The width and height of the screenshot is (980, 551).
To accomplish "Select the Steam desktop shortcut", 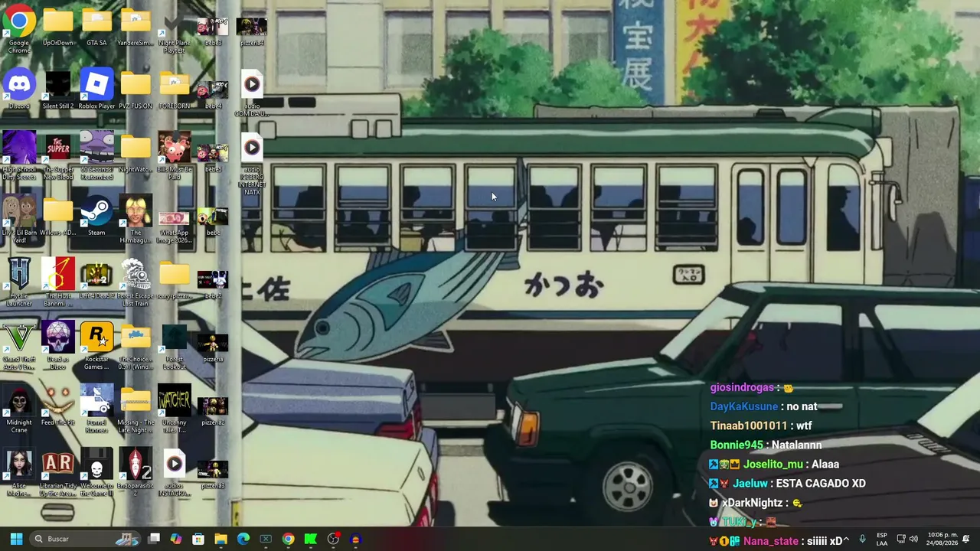I will point(96,217).
